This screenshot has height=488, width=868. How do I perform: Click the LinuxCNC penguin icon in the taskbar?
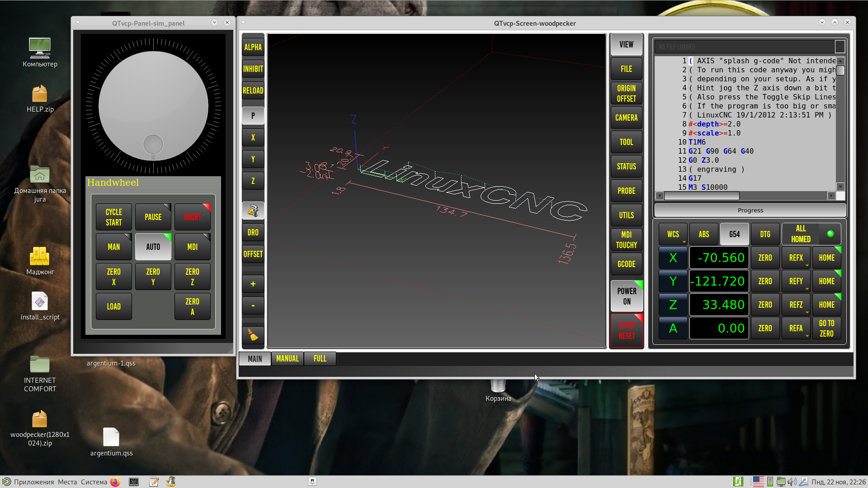point(171,482)
